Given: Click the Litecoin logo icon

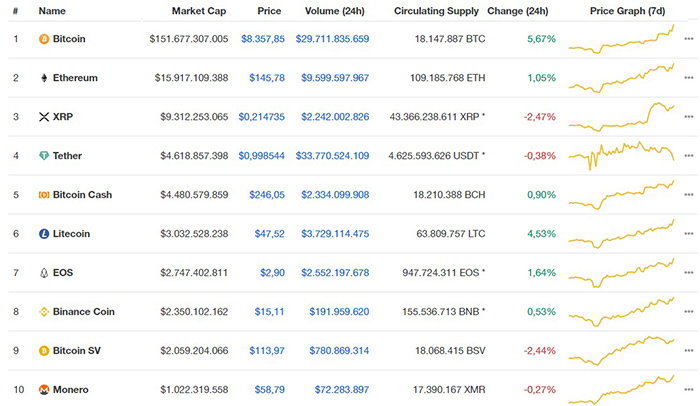Looking at the screenshot, I should (x=44, y=234).
